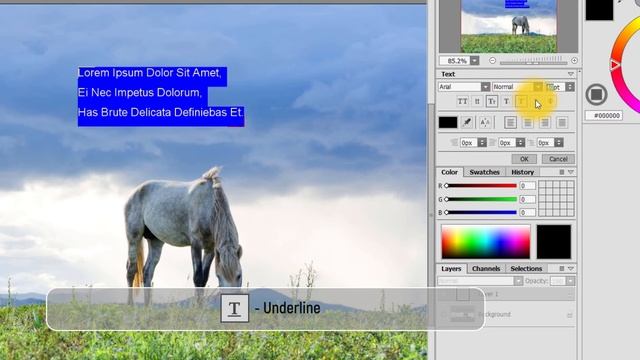Switch to the Swatches tab
640x360 pixels.
click(484, 172)
